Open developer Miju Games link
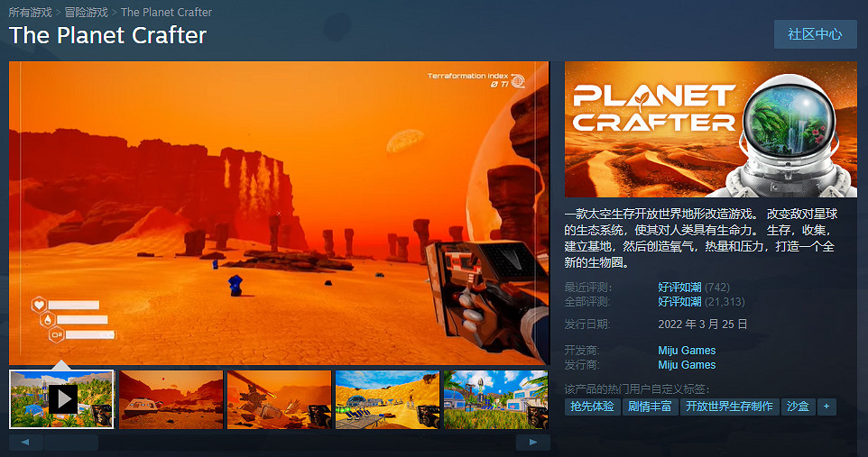The image size is (868, 457). pos(687,351)
